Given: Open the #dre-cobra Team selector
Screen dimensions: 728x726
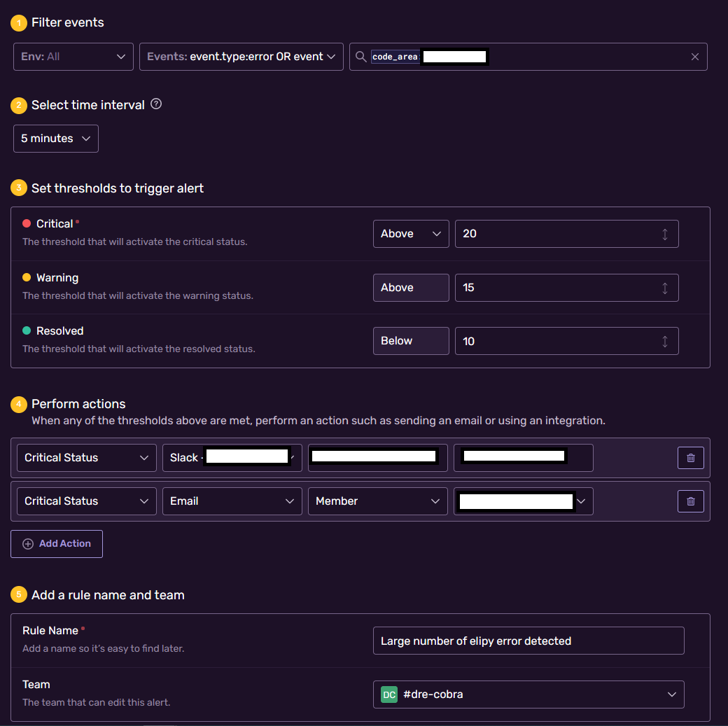Looking at the screenshot, I should (x=528, y=694).
